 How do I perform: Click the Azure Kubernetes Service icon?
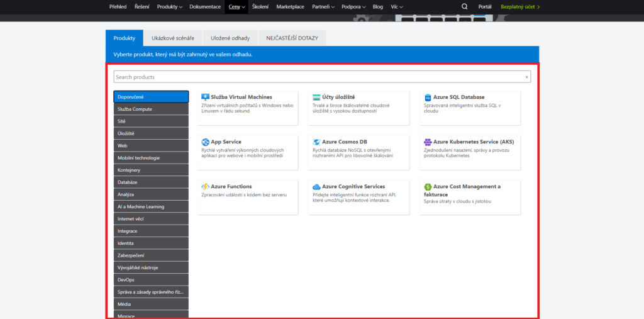428,142
